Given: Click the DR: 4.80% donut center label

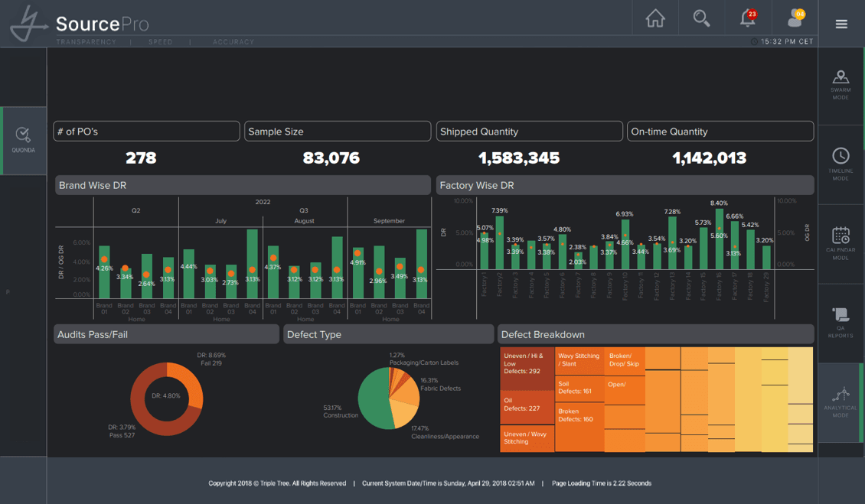Looking at the screenshot, I should [x=166, y=396].
